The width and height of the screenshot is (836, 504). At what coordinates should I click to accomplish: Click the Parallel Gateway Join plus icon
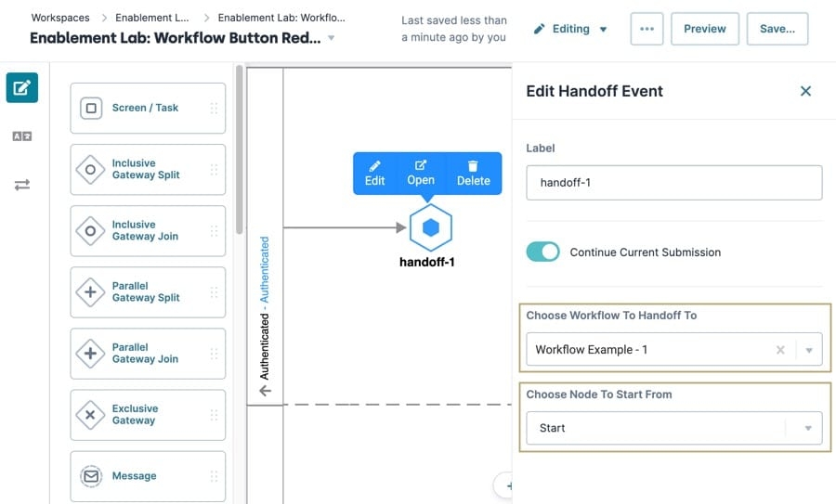91,354
